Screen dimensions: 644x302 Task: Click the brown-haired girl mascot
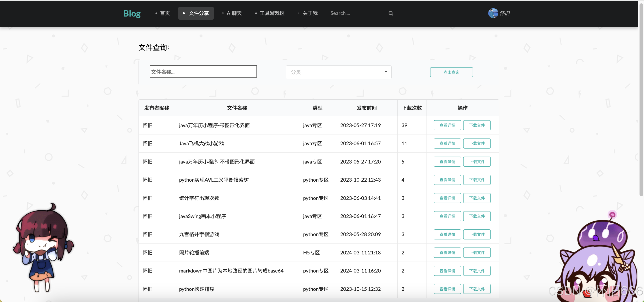click(43, 247)
